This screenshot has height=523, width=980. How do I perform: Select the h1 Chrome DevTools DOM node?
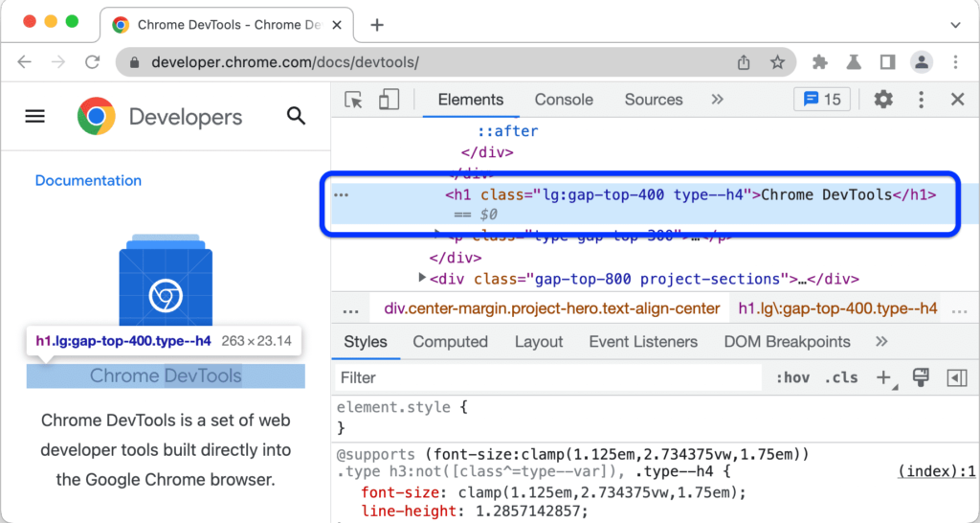(x=655, y=204)
